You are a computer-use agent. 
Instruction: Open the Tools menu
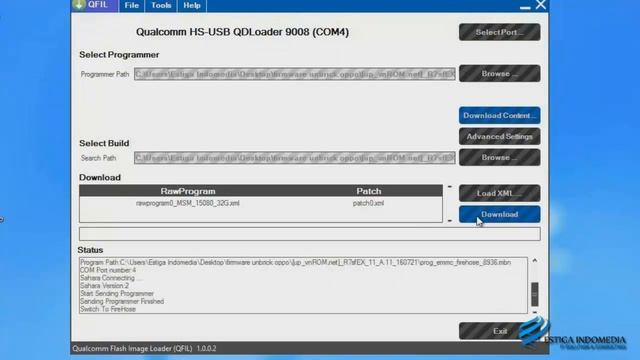[x=161, y=6]
